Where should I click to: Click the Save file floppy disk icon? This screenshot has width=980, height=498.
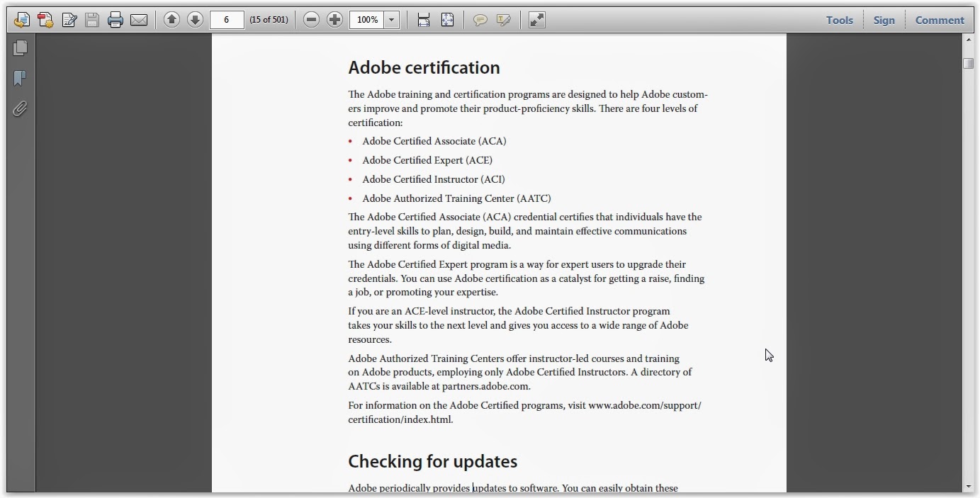click(x=92, y=20)
